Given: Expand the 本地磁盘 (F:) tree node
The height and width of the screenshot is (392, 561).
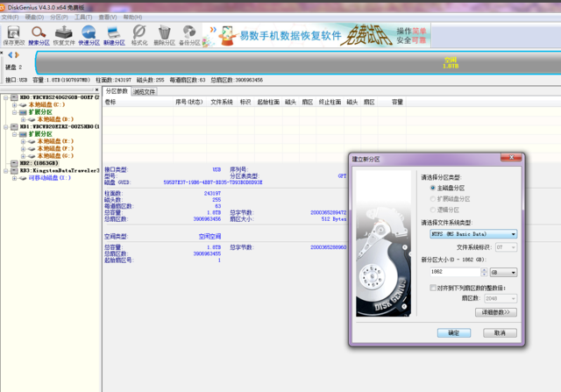Looking at the screenshot, I should point(23,148).
